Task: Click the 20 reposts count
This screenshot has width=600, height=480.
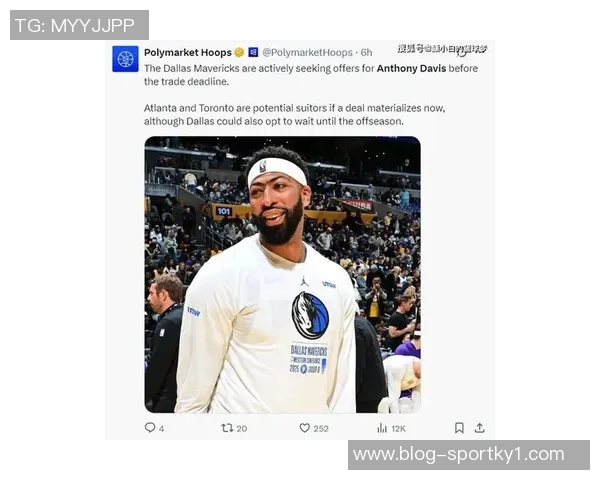Action: [x=241, y=429]
